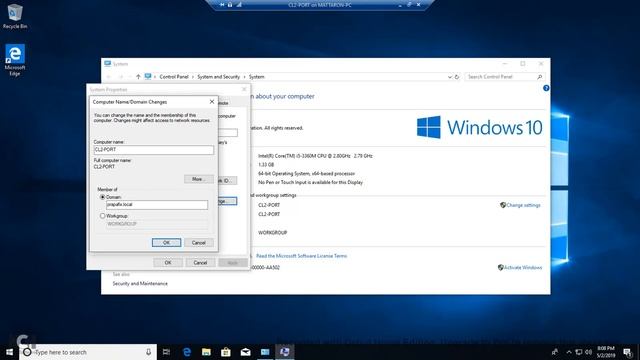Open Mail app from taskbar

(245, 352)
